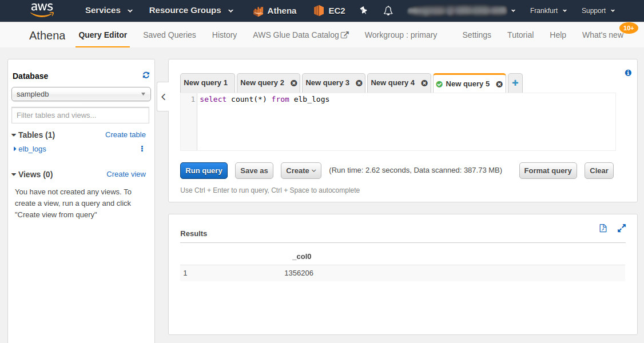This screenshot has height=343, width=644.
Task: Open the Services dropdown menu
Action: (x=109, y=10)
